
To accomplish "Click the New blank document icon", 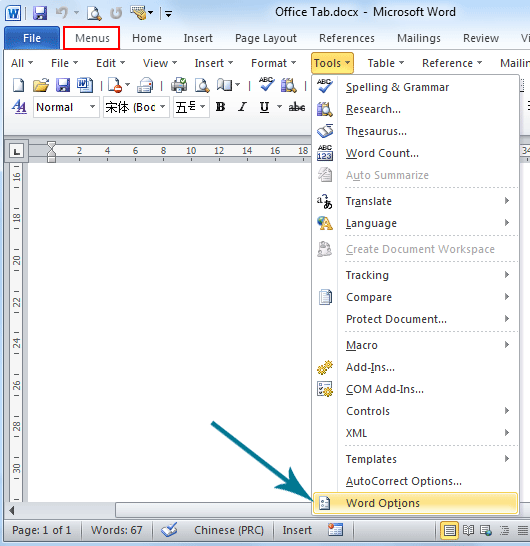I will click(x=18, y=85).
